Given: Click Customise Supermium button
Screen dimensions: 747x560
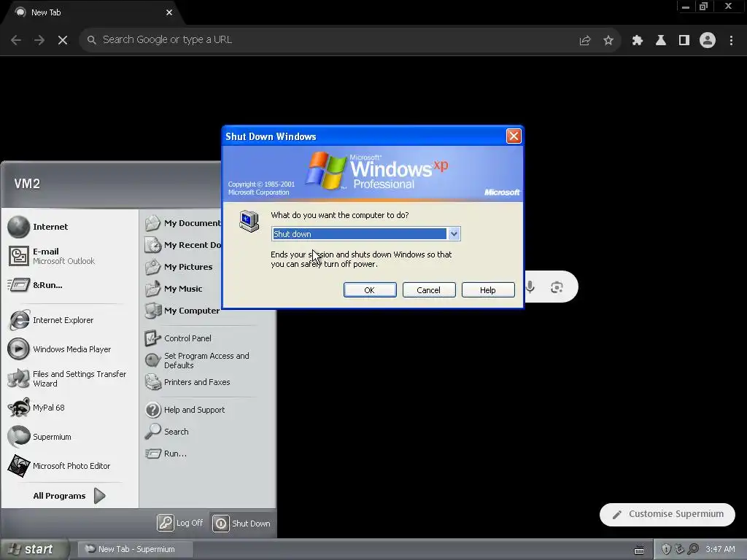Looking at the screenshot, I should (667, 514).
